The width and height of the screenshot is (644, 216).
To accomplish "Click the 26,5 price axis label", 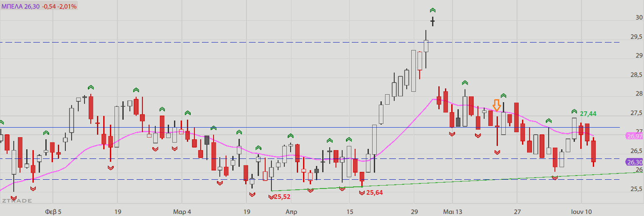I will click(x=637, y=151).
